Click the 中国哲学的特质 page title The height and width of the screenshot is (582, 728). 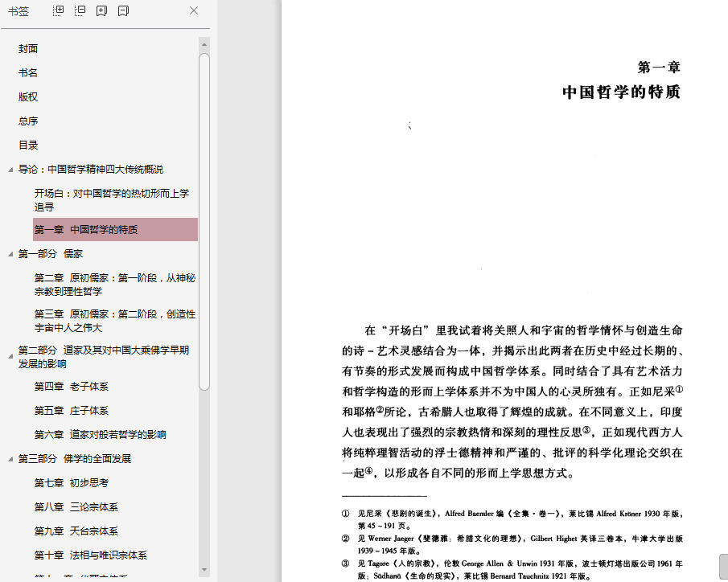pyautogui.click(x=621, y=92)
